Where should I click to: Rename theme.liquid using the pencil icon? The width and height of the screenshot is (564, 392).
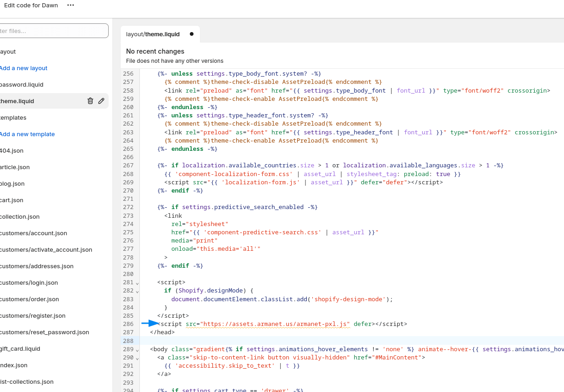click(101, 101)
